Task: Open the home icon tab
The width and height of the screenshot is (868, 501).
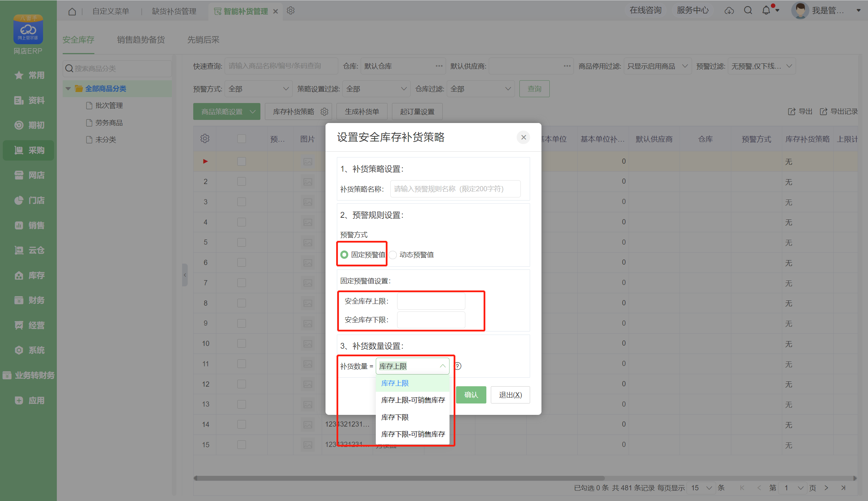Action: 72,11
